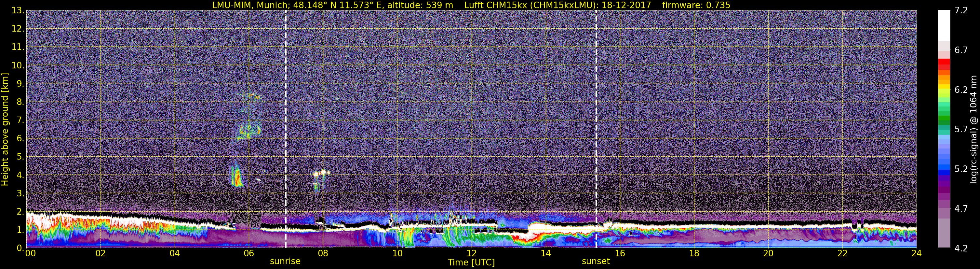Click the y-axis tick label '1.'
Image resolution: width=980 pixels, height=269 pixels.
pos(20,230)
